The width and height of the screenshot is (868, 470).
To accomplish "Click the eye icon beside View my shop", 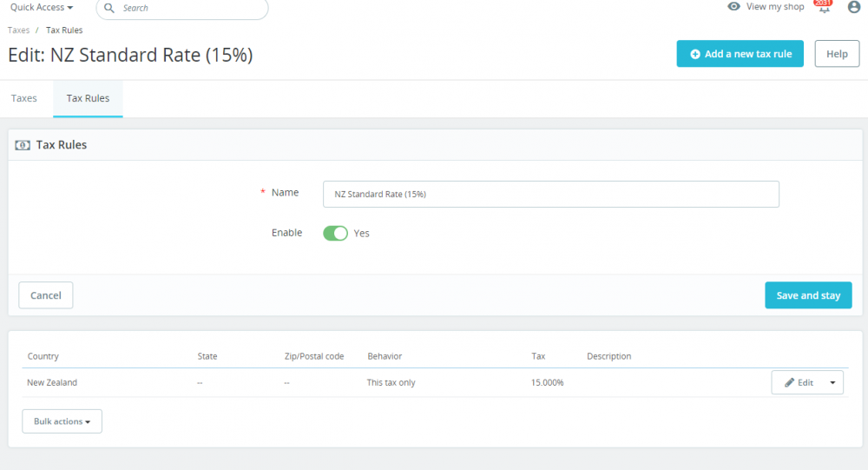I will pyautogui.click(x=733, y=7).
